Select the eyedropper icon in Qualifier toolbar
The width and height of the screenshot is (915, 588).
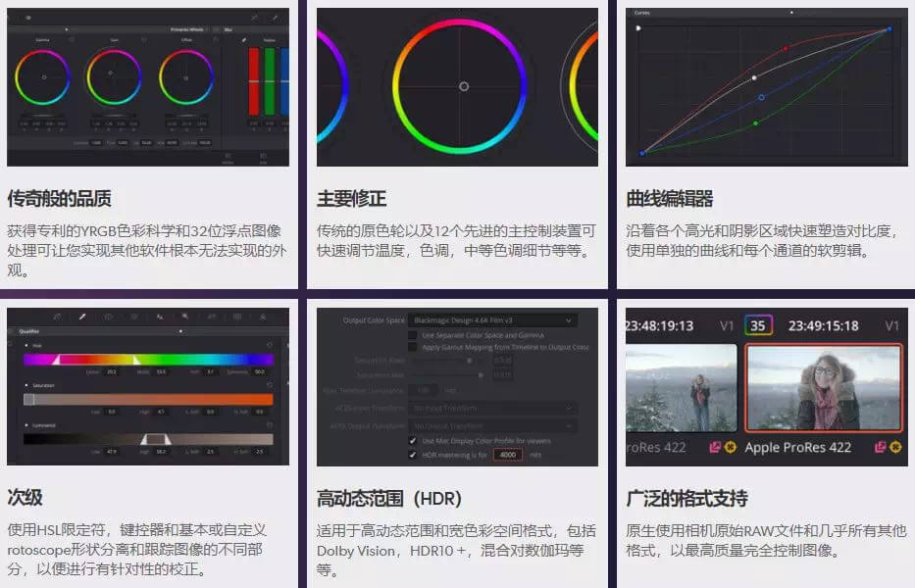coord(82,318)
